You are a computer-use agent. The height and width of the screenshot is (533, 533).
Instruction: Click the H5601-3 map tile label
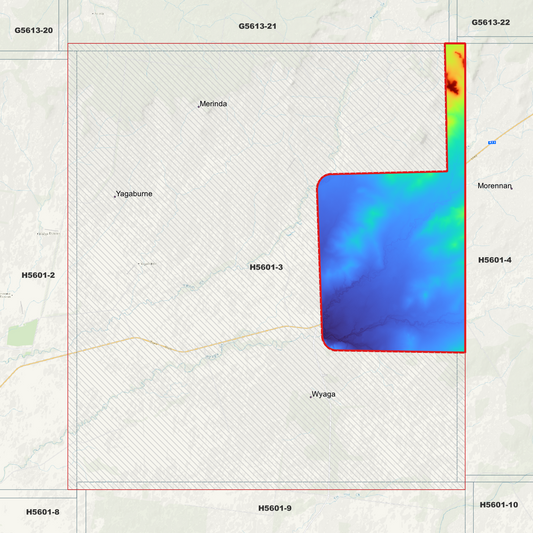tap(266, 267)
